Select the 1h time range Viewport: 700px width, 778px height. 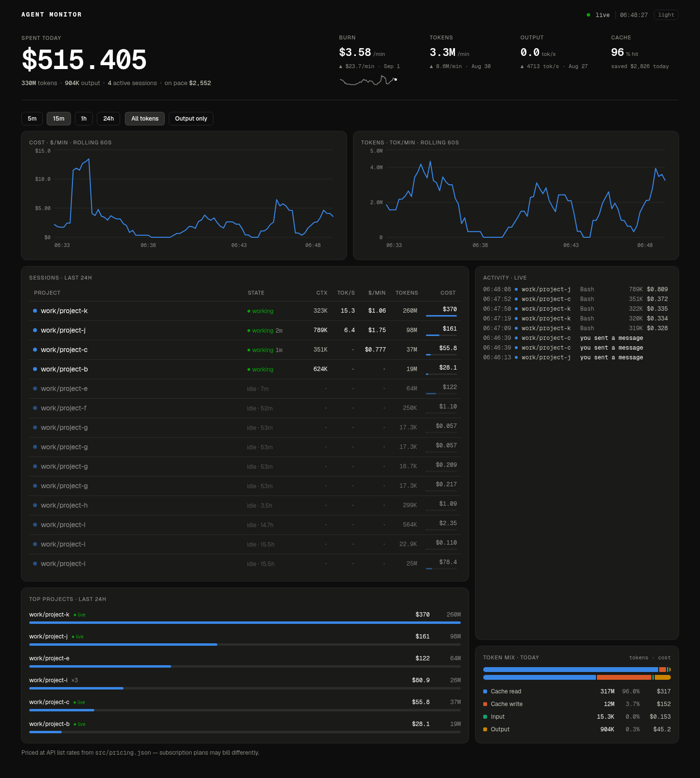[84, 119]
